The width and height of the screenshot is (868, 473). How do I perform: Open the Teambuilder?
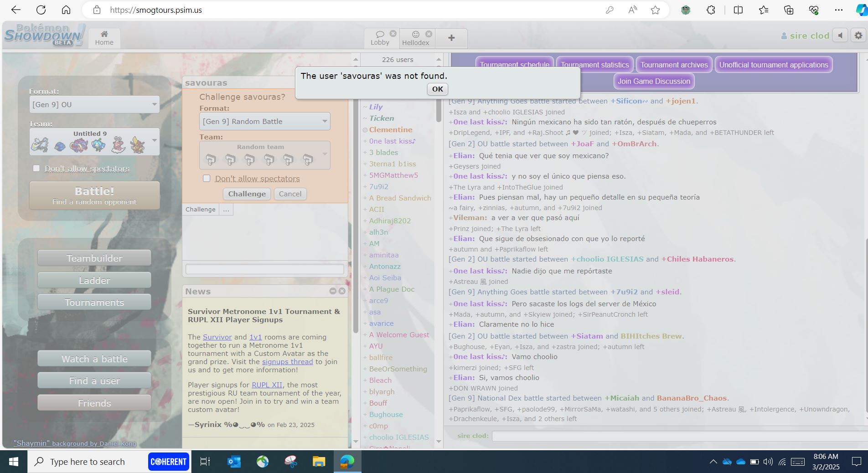(94, 258)
